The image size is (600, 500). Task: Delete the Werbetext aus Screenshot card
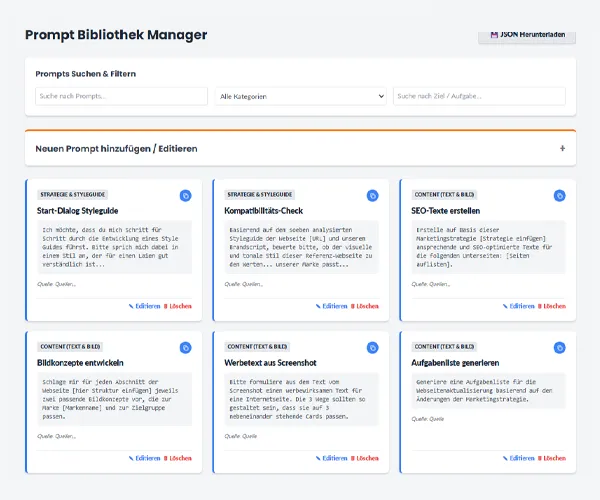[x=365, y=458]
